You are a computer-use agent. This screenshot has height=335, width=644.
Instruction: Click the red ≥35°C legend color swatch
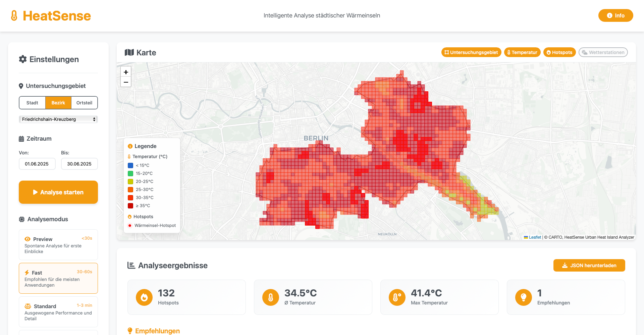pyautogui.click(x=130, y=206)
